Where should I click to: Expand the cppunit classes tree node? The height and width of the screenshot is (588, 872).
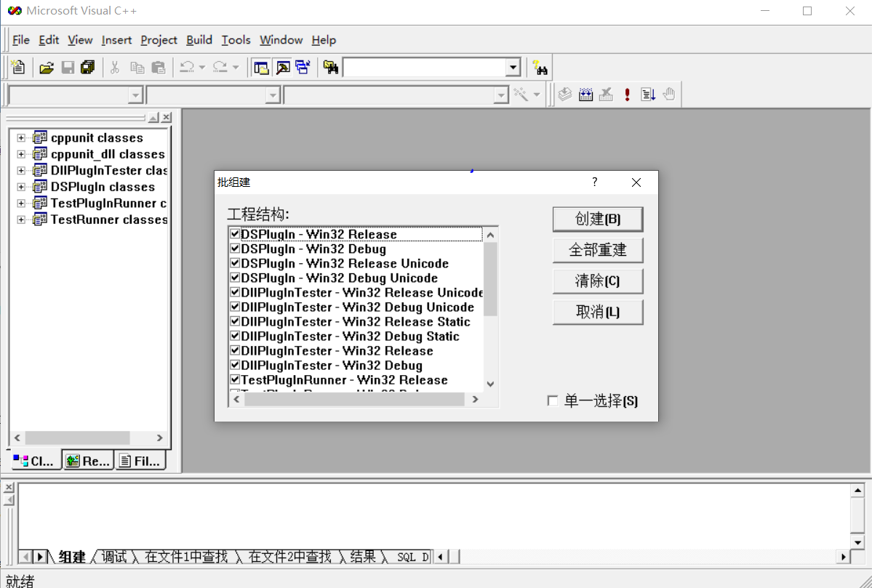pyautogui.click(x=21, y=138)
